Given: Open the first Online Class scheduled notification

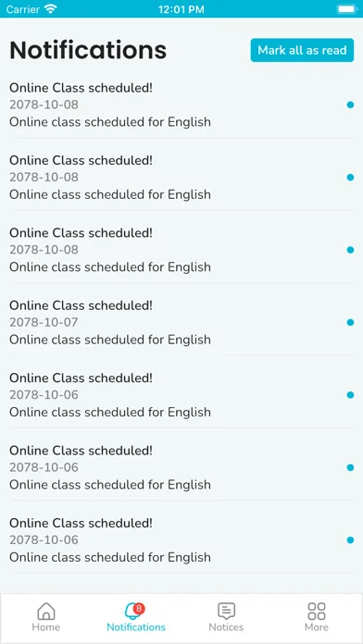Looking at the screenshot, I should 181,105.
